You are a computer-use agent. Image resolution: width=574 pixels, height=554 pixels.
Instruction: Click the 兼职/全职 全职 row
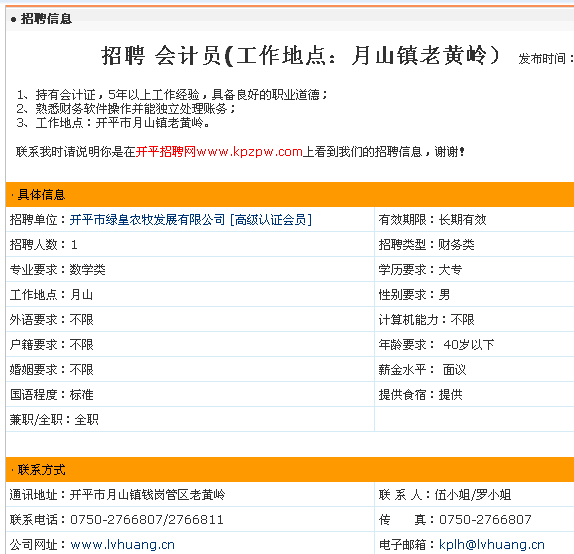(190, 420)
